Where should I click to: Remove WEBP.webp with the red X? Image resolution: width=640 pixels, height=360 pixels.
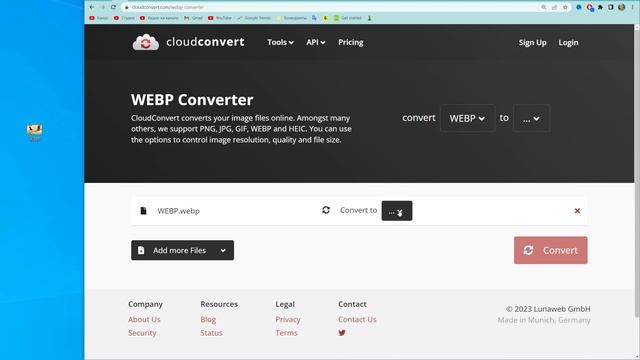point(577,211)
